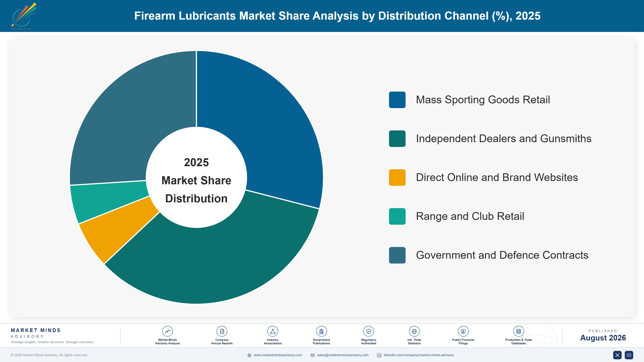Image resolution: width=644 pixels, height=362 pixels.
Task: Click the Government Publications icon
Action: pos(321,331)
